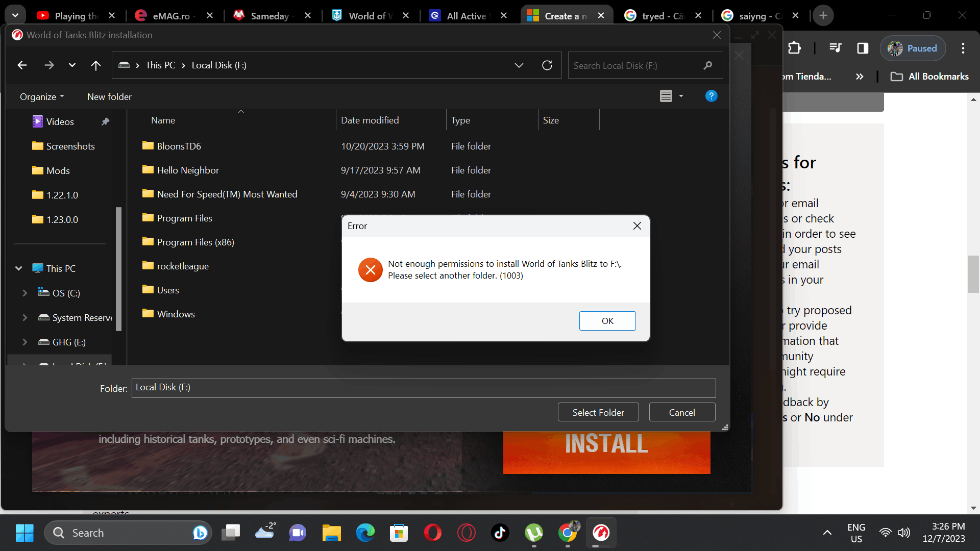Viewport: 980px width, 551px height.
Task: Toggle the Chrome side panel icon
Action: pyautogui.click(x=863, y=48)
